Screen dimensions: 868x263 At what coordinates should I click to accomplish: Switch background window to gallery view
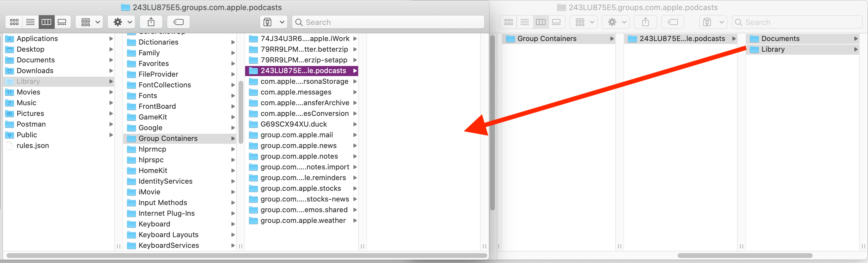(x=557, y=22)
